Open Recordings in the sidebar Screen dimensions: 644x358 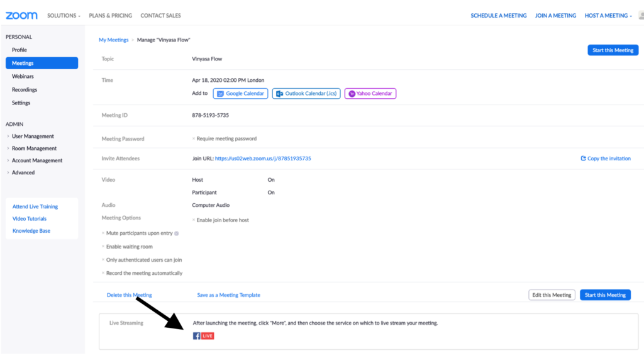pyautogui.click(x=25, y=89)
